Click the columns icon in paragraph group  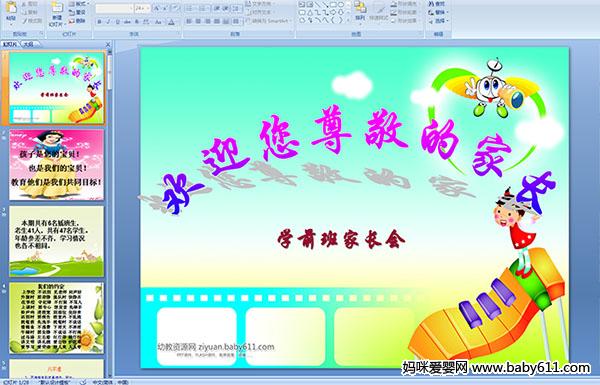coord(236,21)
